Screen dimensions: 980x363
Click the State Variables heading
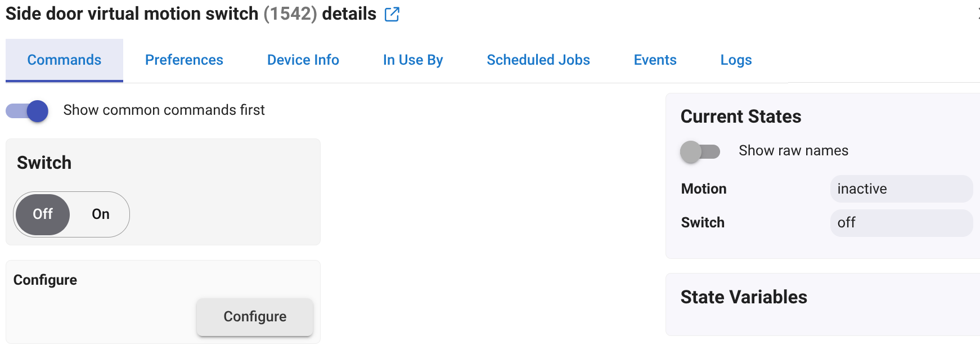(744, 297)
